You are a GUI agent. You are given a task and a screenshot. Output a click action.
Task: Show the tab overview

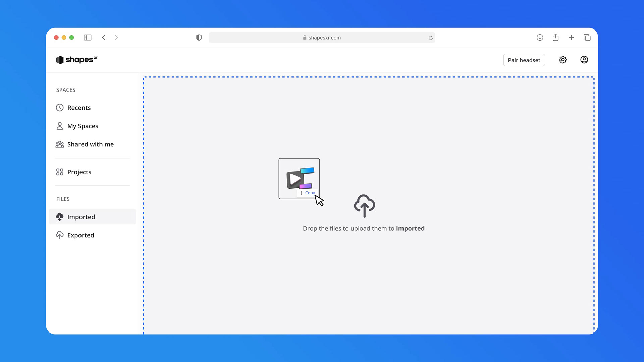pos(587,38)
